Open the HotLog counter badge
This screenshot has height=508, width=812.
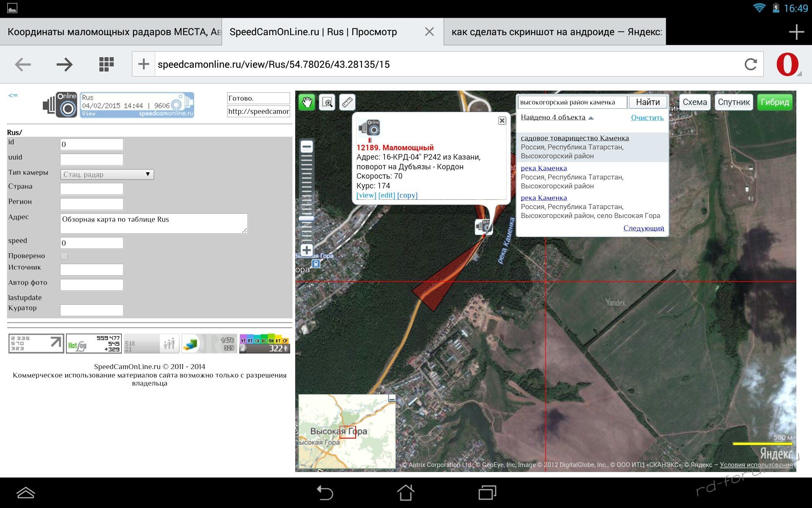(94, 343)
